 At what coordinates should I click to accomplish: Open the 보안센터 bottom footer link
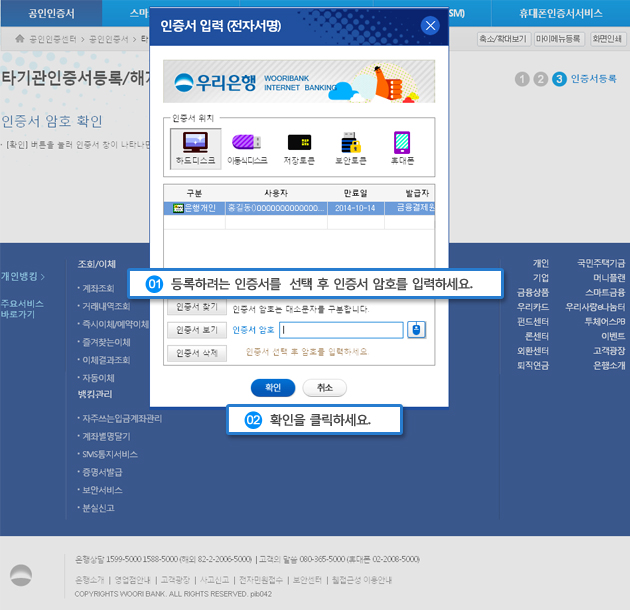(x=307, y=580)
